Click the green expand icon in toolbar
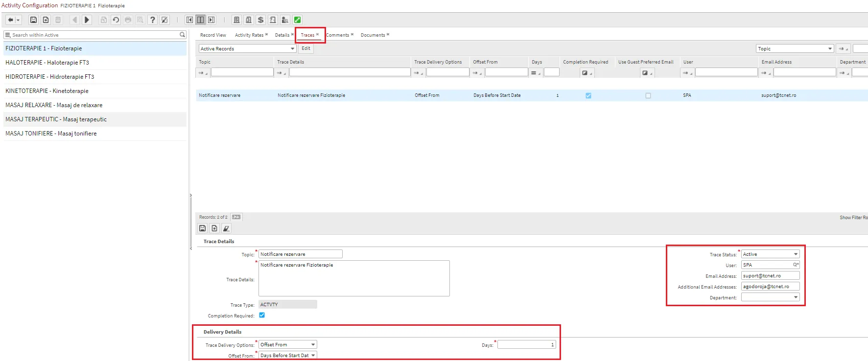The width and height of the screenshot is (868, 361). click(x=297, y=20)
